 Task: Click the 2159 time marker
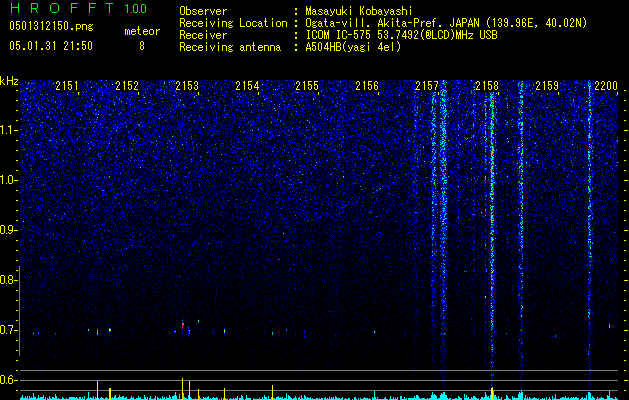click(x=547, y=85)
